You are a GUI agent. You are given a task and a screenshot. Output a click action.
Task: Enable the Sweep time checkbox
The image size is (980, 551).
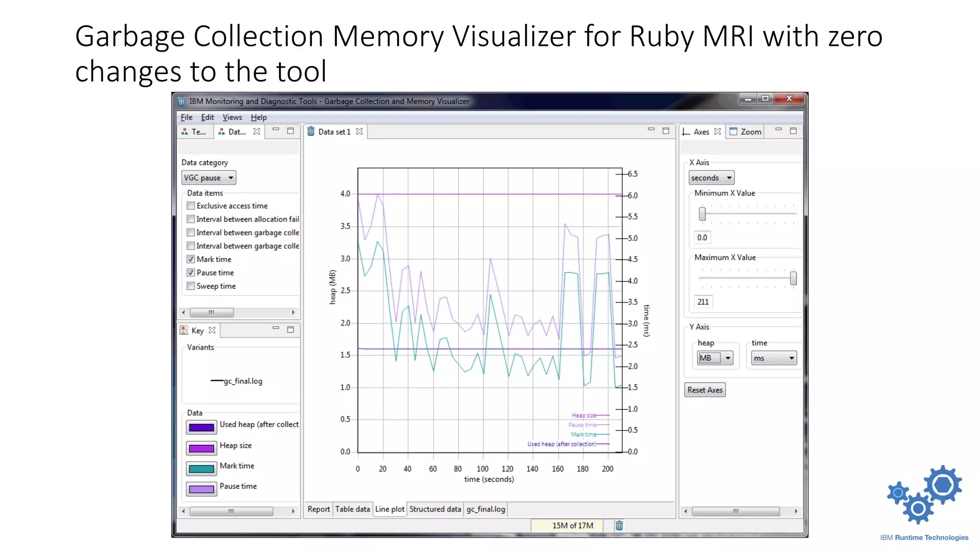click(191, 286)
